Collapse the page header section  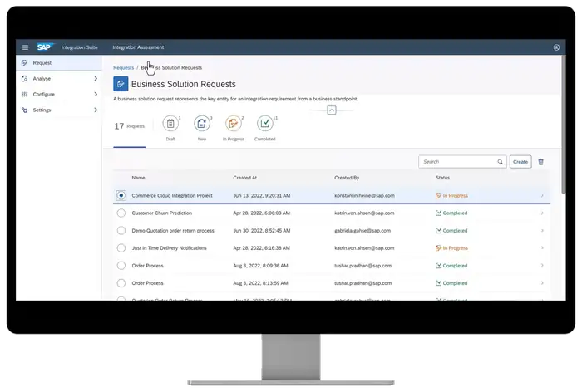click(x=332, y=110)
